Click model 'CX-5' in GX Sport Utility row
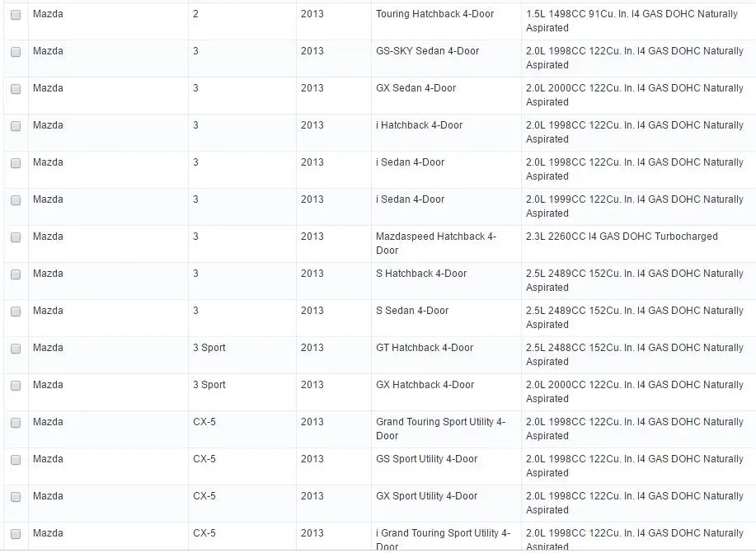 204,497
